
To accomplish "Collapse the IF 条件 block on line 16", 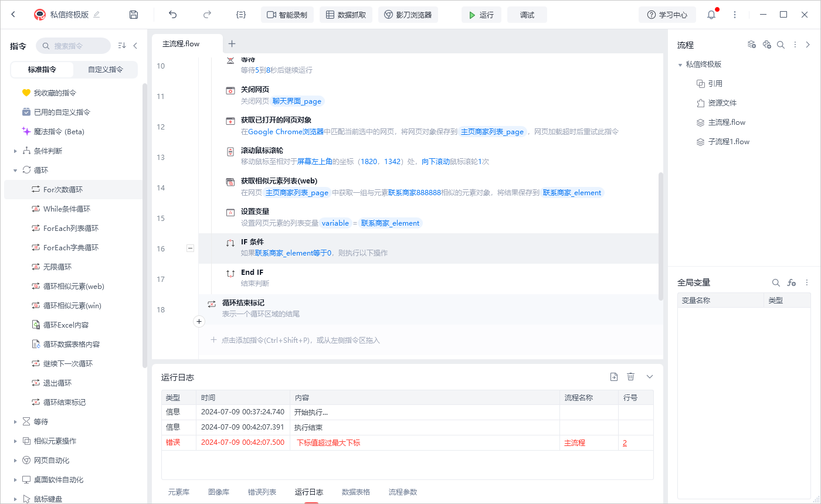I will coord(190,248).
